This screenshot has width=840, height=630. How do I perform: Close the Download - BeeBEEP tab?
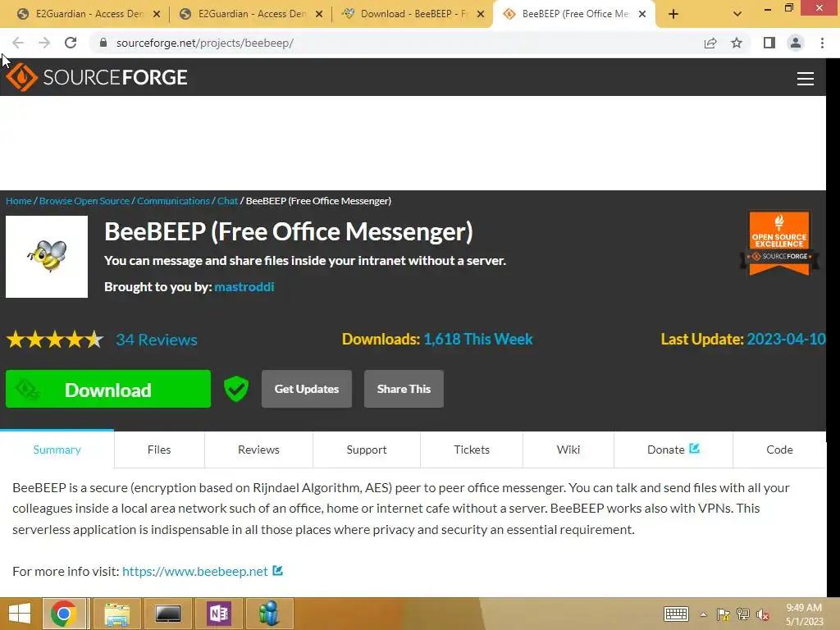[x=481, y=15]
